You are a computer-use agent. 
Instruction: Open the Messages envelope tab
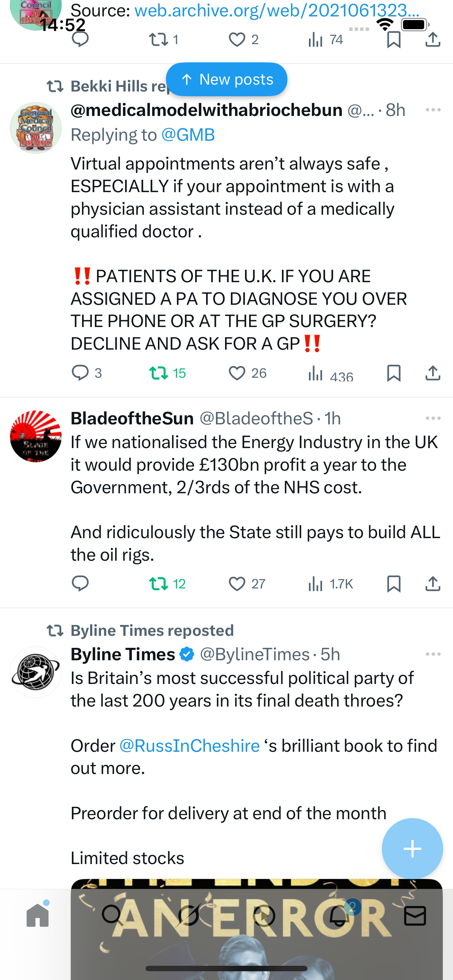click(x=415, y=915)
